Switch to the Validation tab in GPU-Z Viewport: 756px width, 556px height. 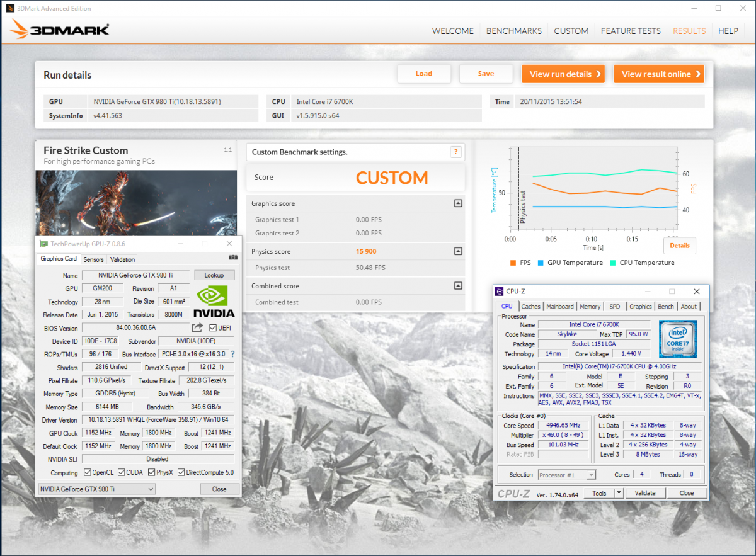pyautogui.click(x=122, y=259)
